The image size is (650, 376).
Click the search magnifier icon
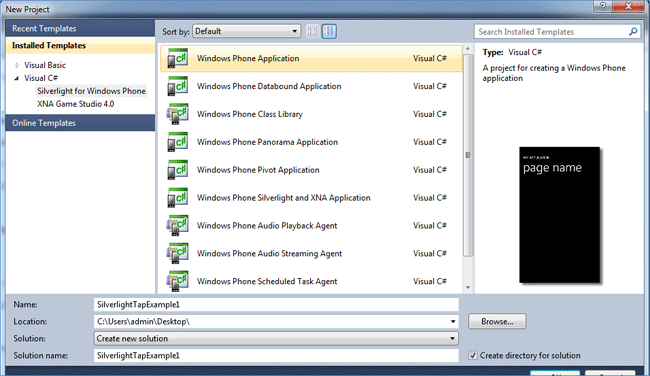(633, 32)
